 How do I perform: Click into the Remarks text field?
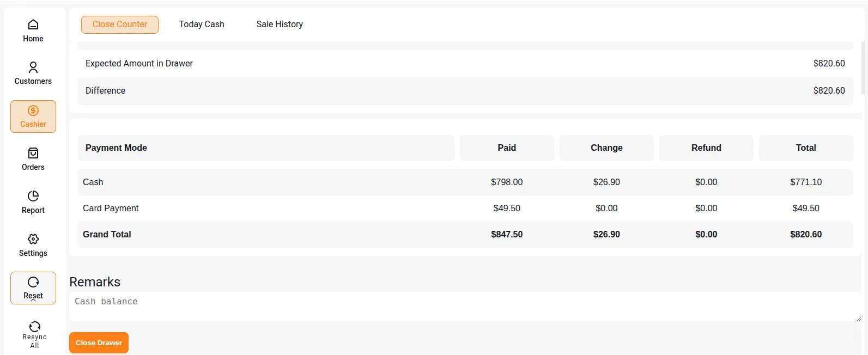tap(463, 307)
